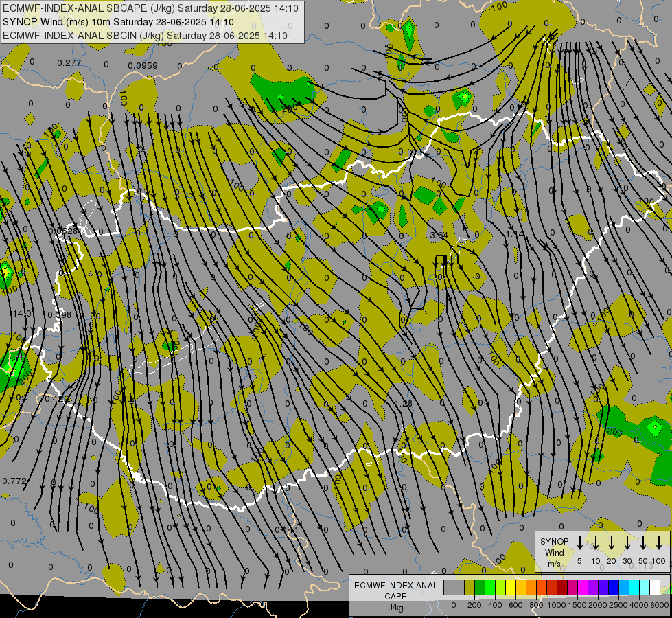
Task: Click the 400 tick label on the CAPE scale
Action: click(495, 605)
